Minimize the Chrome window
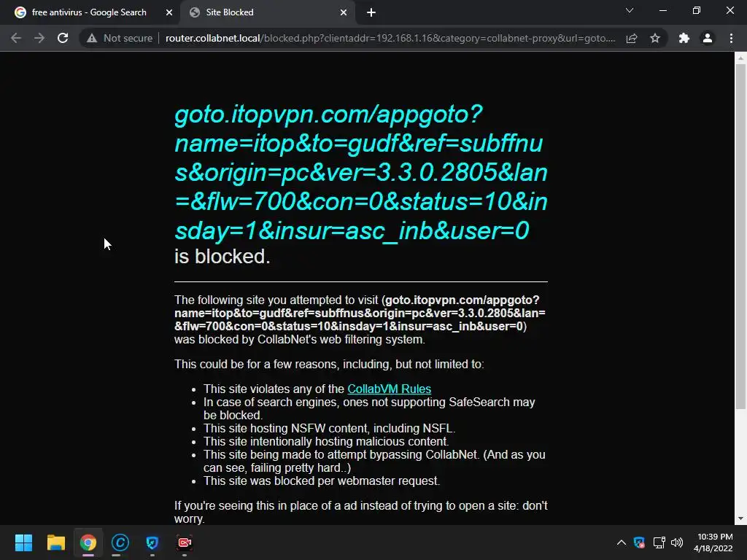 662,10
